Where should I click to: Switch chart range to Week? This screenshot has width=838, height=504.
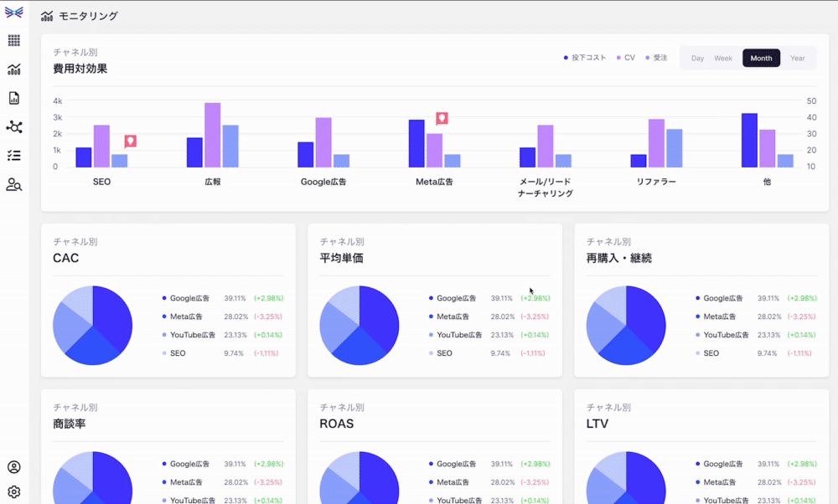point(723,59)
